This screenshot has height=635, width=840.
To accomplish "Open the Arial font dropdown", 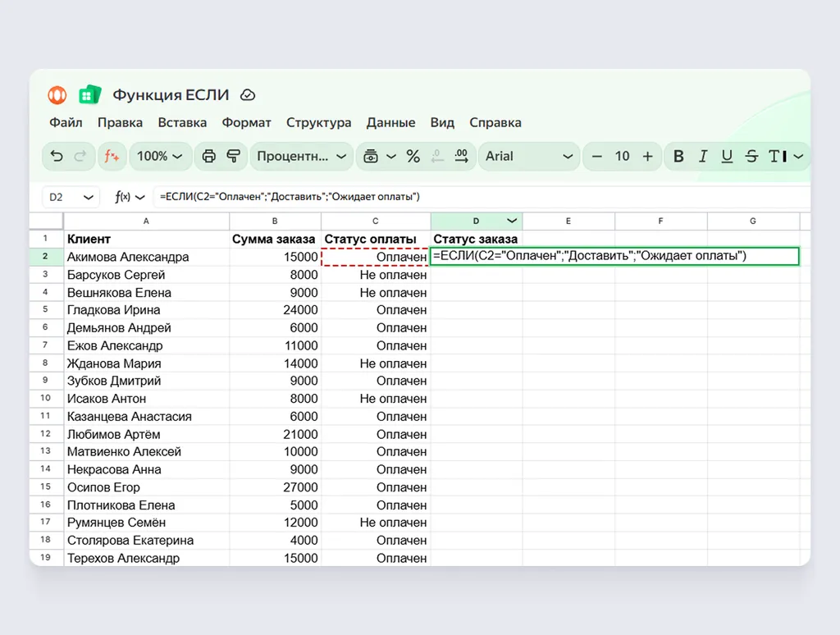I will pos(529,156).
